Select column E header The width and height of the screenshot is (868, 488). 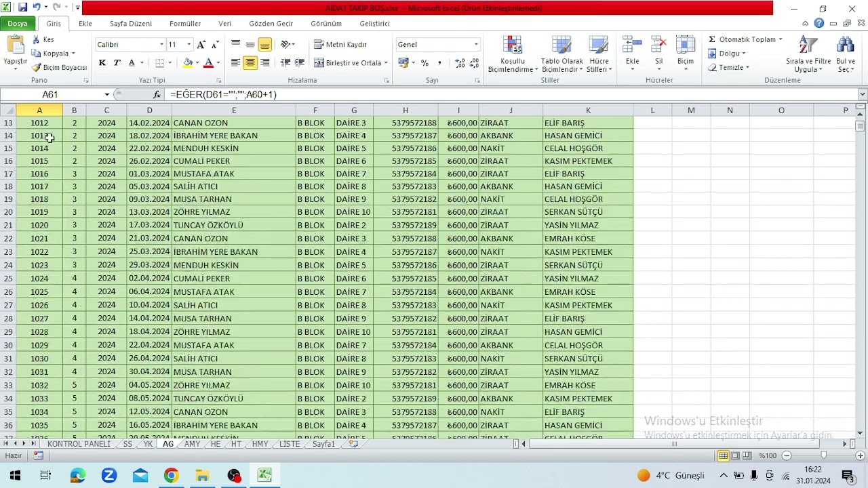pos(234,110)
